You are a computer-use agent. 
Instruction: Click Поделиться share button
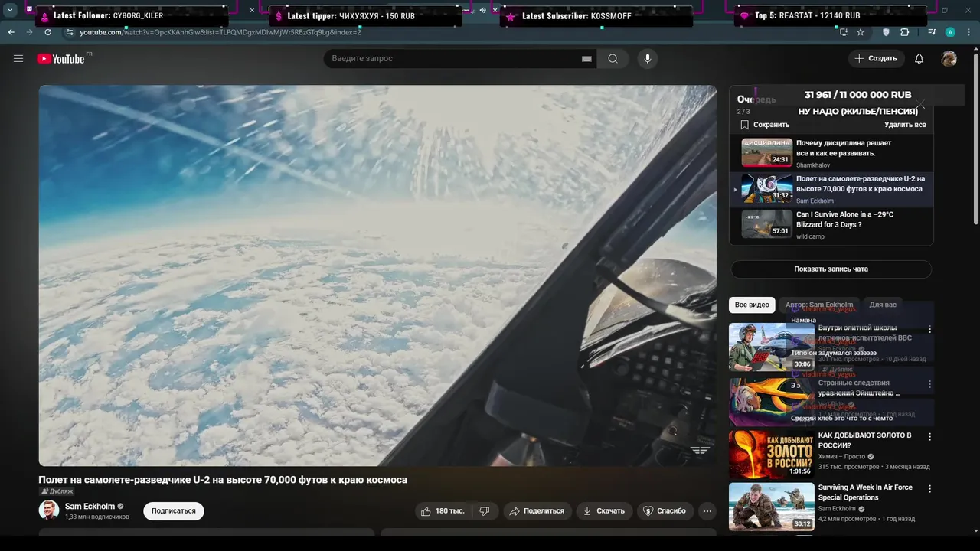(x=537, y=510)
